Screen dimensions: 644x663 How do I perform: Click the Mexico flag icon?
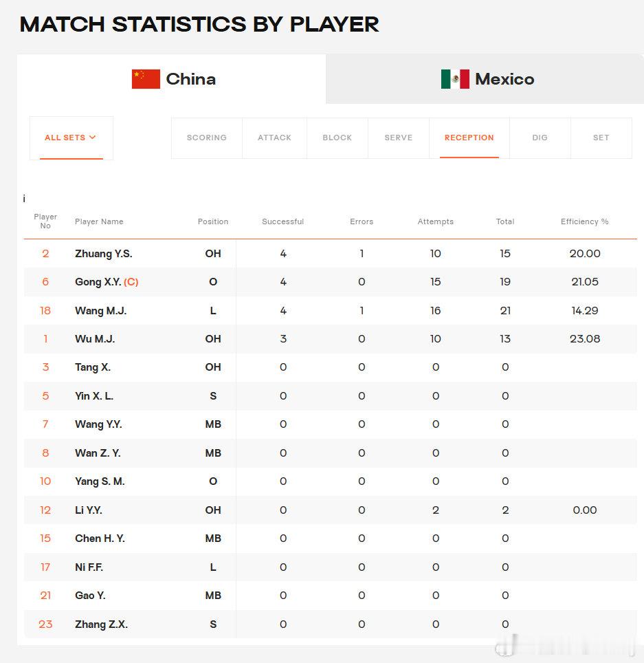pos(455,79)
